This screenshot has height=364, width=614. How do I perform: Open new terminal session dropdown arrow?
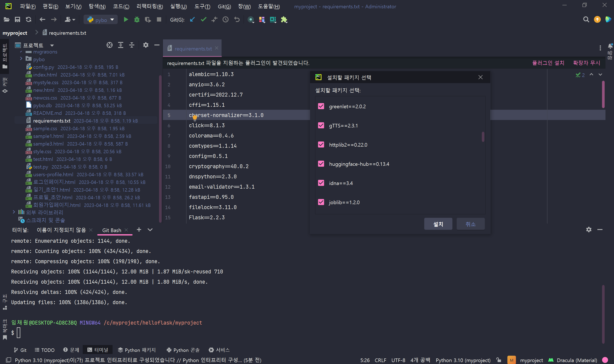[x=150, y=230]
